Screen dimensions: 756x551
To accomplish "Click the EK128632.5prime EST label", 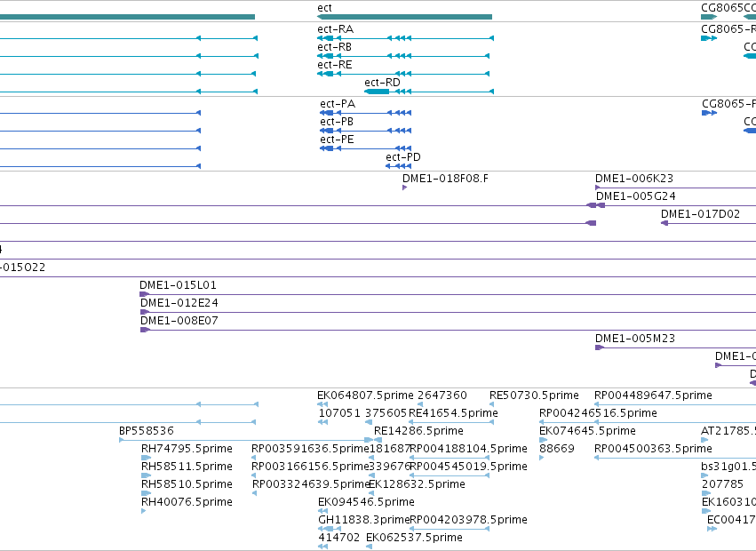I will (417, 485).
